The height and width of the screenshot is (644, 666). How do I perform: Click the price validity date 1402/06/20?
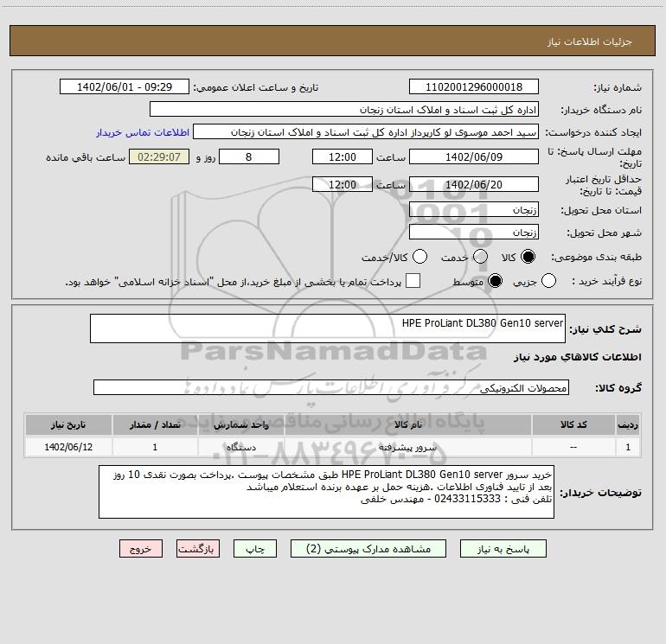[x=474, y=184]
